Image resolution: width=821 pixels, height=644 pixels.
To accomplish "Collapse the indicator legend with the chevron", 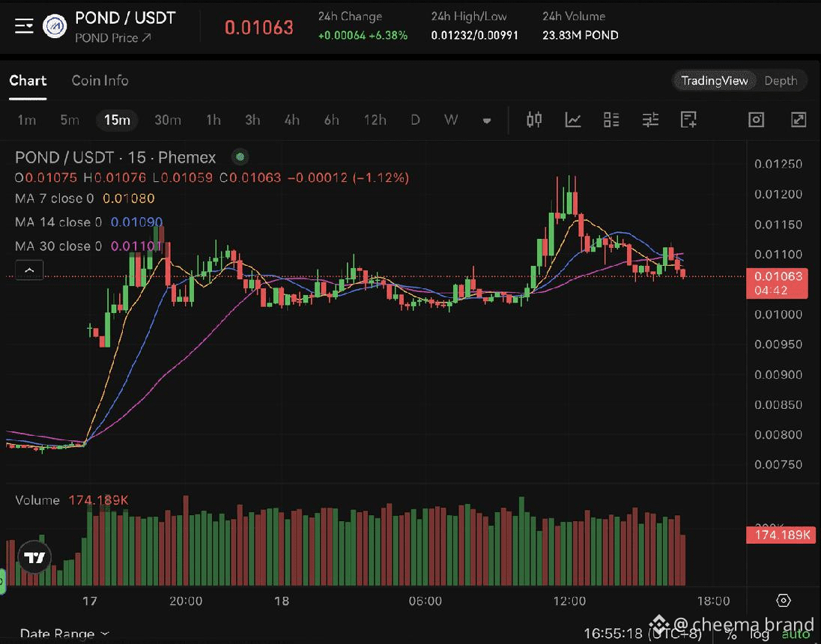I will [x=29, y=270].
